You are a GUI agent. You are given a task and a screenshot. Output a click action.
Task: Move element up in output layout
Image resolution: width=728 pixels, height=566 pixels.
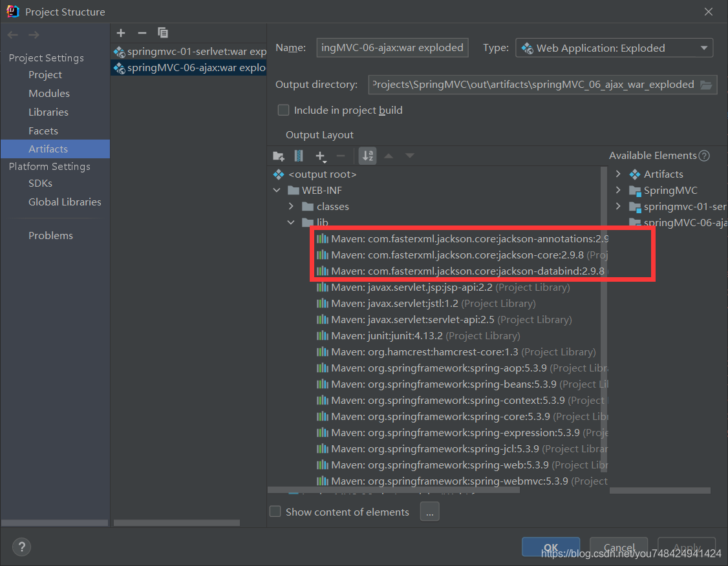(389, 156)
